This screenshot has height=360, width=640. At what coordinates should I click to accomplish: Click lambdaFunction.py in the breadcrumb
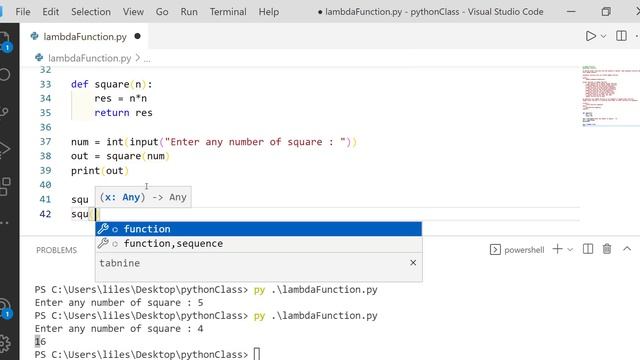click(89, 58)
